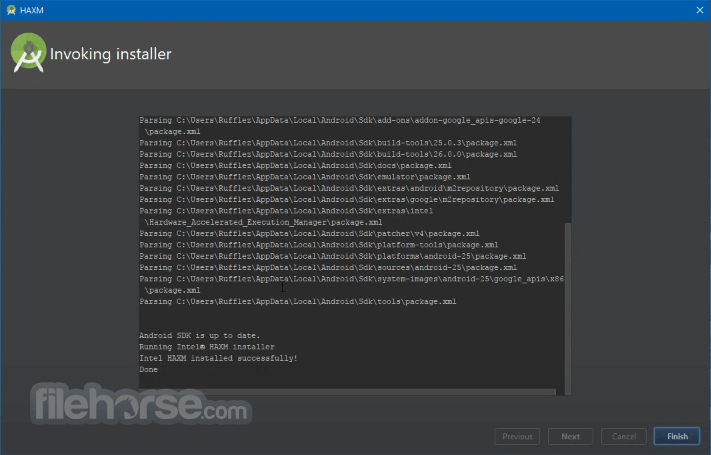Click the 'Android SDK is up to date.' line
This screenshot has width=711, height=455.
pos(200,336)
